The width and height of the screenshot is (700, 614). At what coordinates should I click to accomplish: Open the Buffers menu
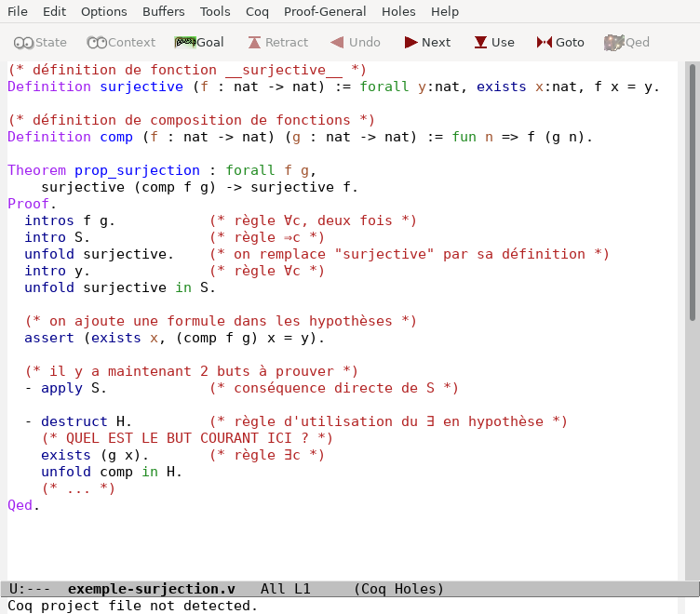tap(163, 12)
